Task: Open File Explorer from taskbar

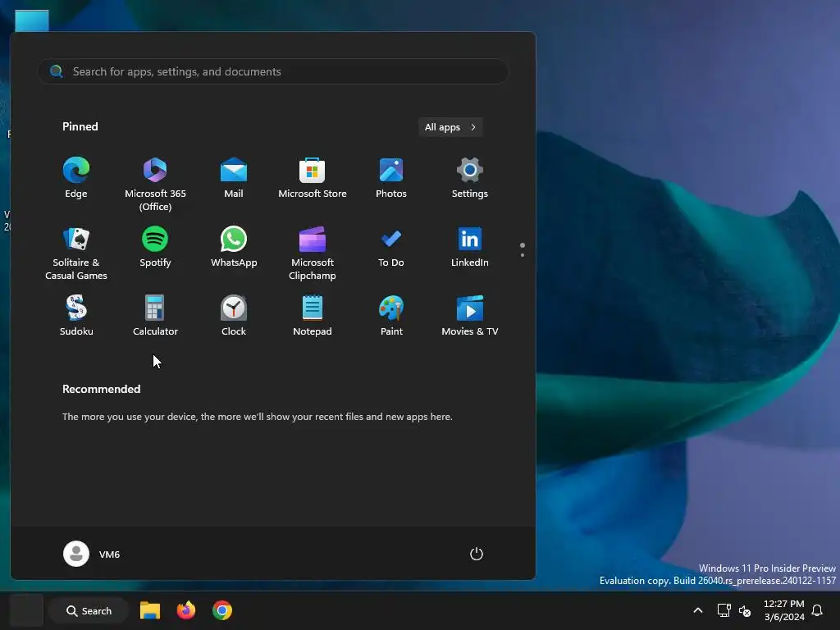Action: 150,610
